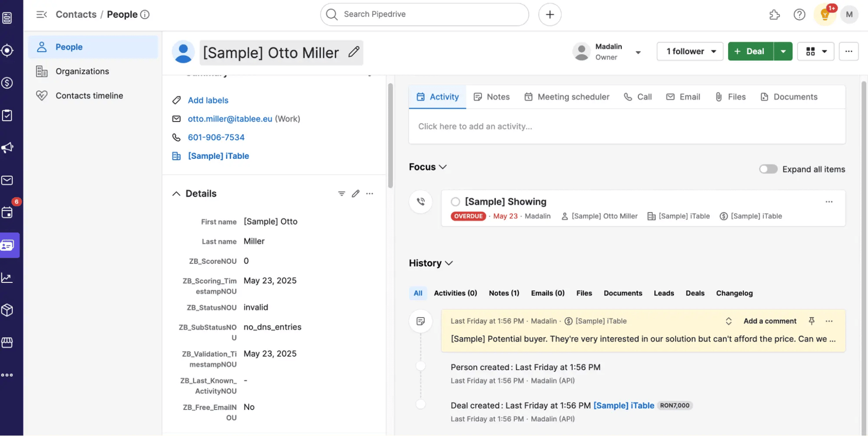
Task: Expand the green Deal button dropdown arrow
Action: click(x=783, y=52)
